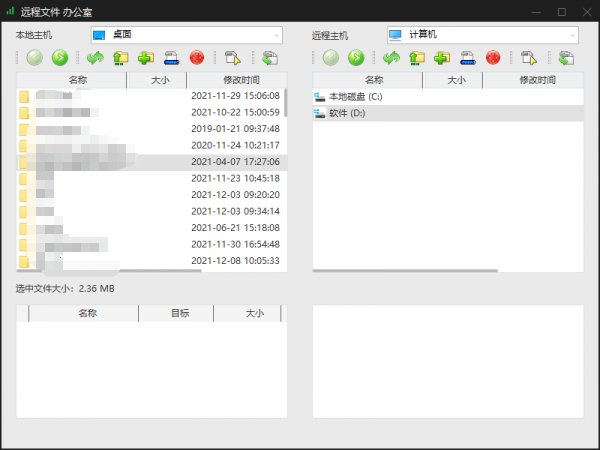Viewport: 600px width, 450px height.
Task: Click the local panel back arrow button
Action: coord(35,58)
